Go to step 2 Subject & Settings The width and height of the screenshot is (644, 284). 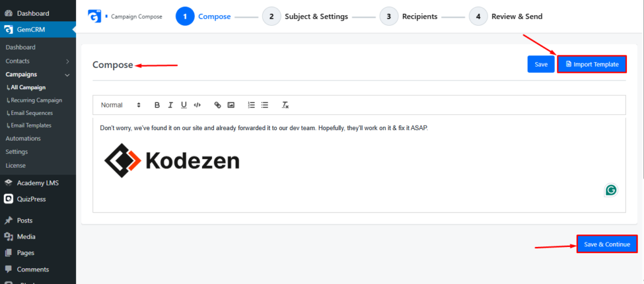click(x=305, y=17)
